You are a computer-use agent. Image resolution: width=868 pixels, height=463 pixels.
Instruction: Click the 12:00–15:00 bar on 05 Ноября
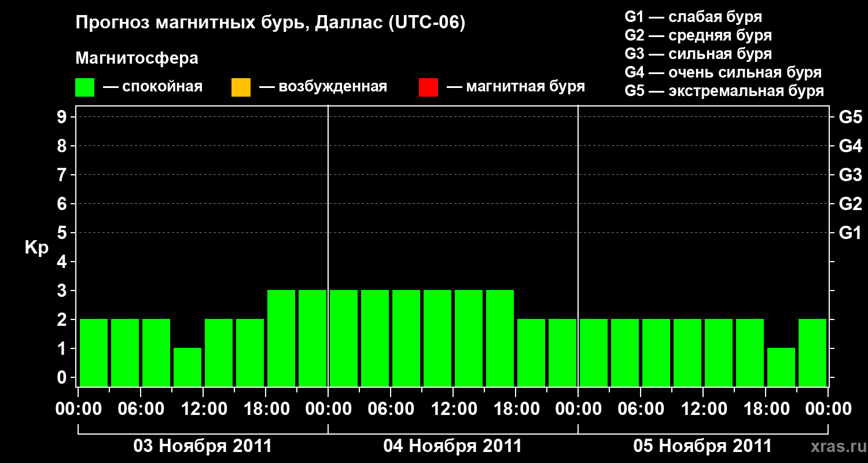(719, 352)
